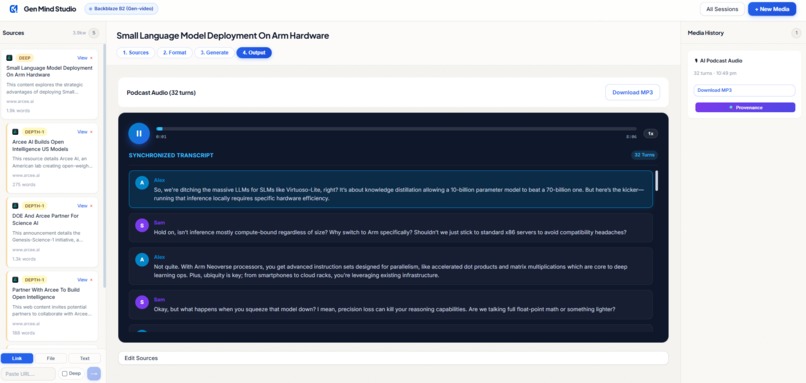The height and width of the screenshot is (383, 806).
Task: Go to the 1. Sources step
Action: pos(136,52)
